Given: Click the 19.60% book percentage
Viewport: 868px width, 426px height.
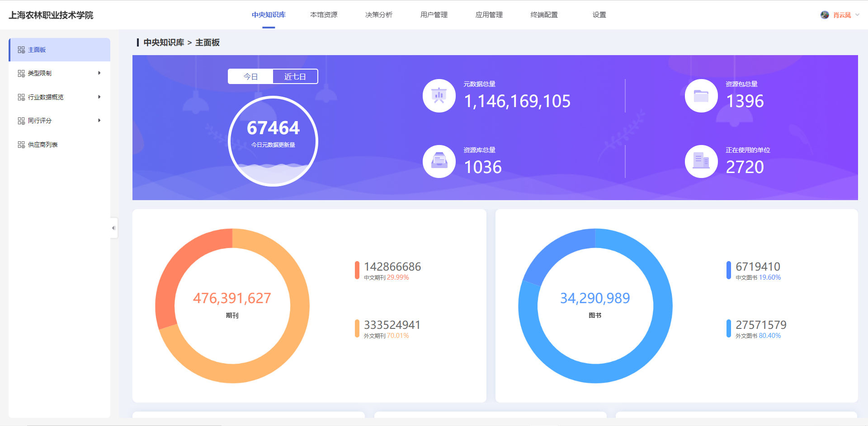Looking at the screenshot, I should coord(770,277).
